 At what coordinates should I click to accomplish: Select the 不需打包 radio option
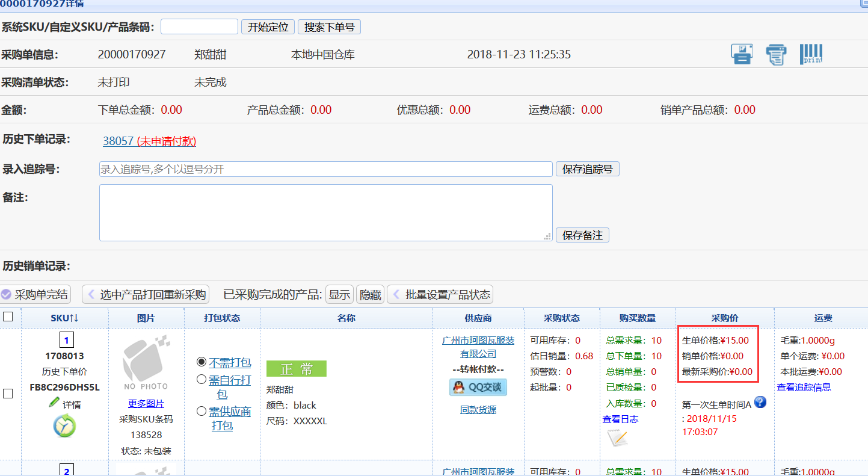point(202,362)
